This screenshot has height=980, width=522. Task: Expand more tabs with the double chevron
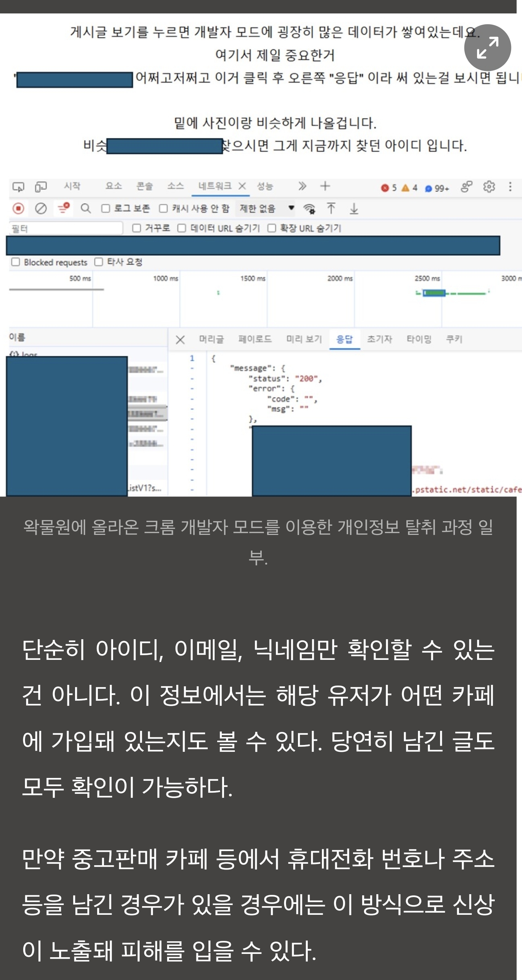point(302,187)
